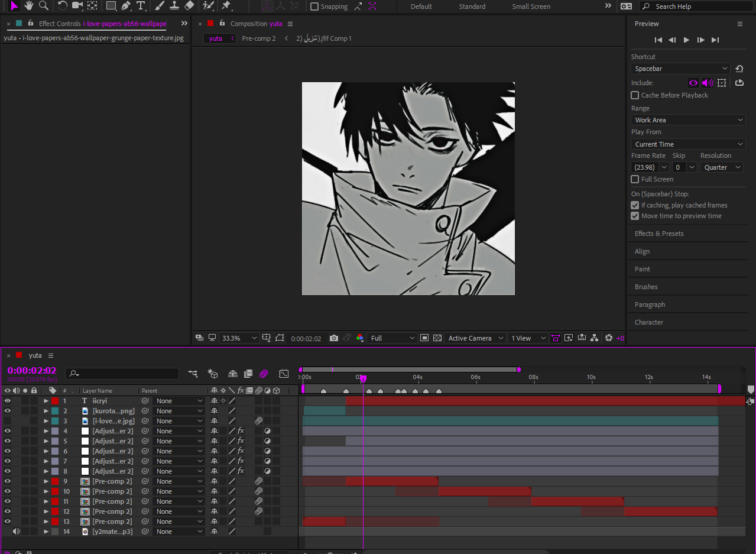Step to the next frame in Preview
Viewport: 756px width, 554px height.
pos(700,40)
